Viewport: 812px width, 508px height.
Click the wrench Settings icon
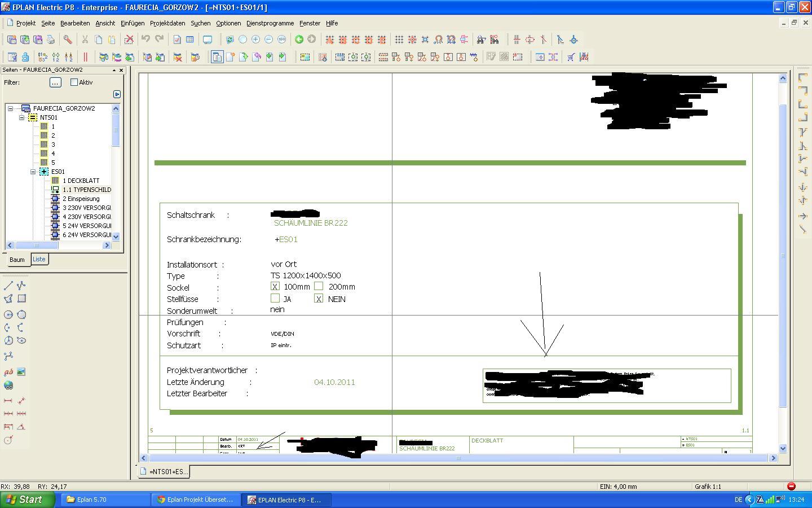68,40
